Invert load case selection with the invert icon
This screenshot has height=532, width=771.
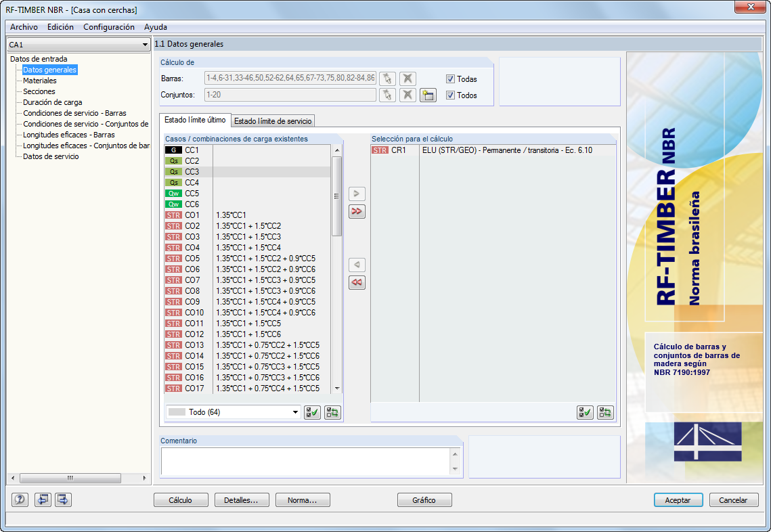(332, 412)
